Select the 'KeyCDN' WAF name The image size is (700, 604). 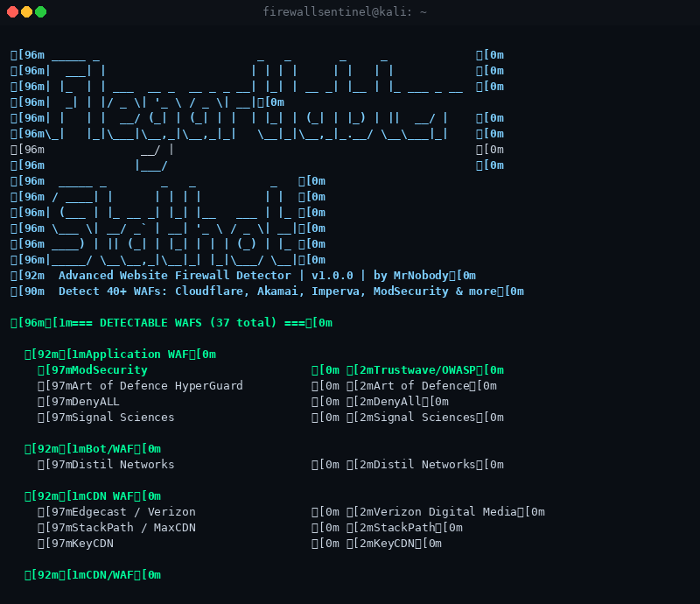click(x=93, y=544)
